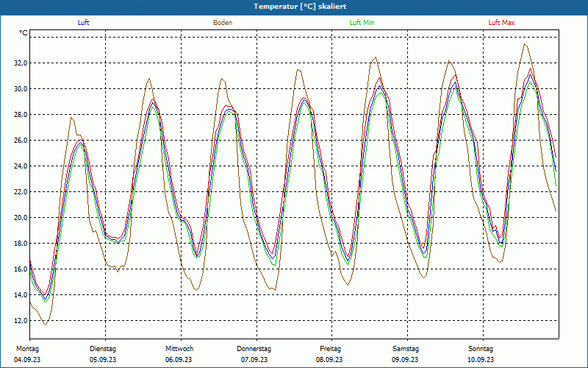Click the date 10.09.23
The width and height of the screenshot is (588, 368).
481,360
